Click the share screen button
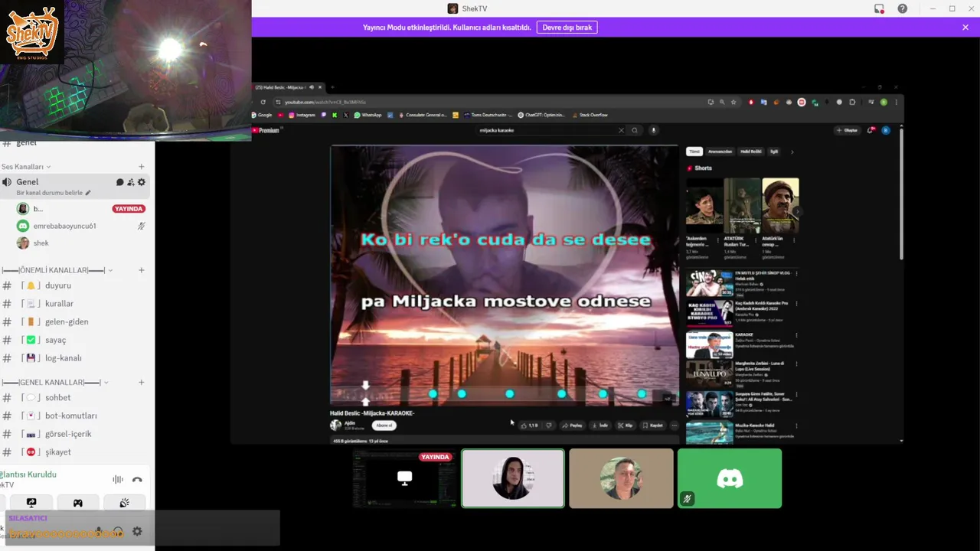 pos(31,503)
